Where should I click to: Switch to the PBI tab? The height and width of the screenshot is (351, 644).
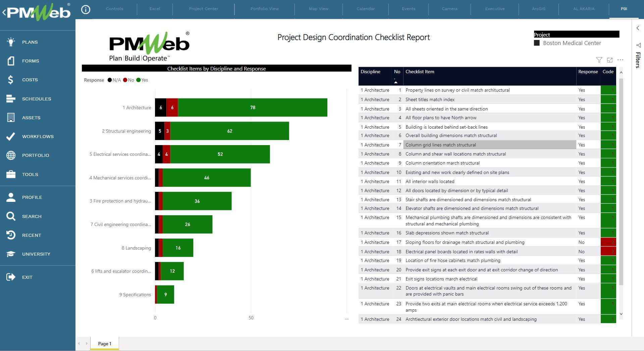pos(624,9)
